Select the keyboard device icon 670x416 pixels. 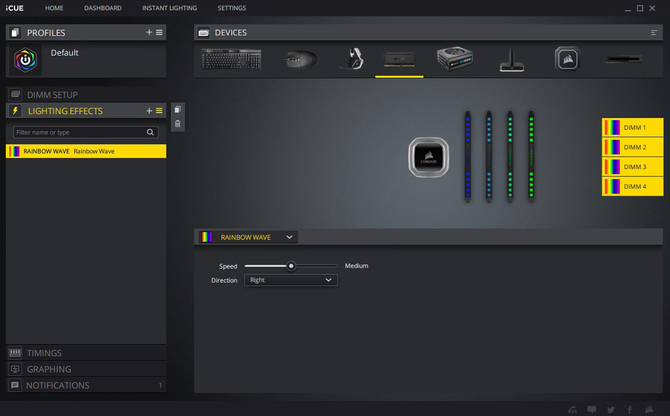coord(231,59)
